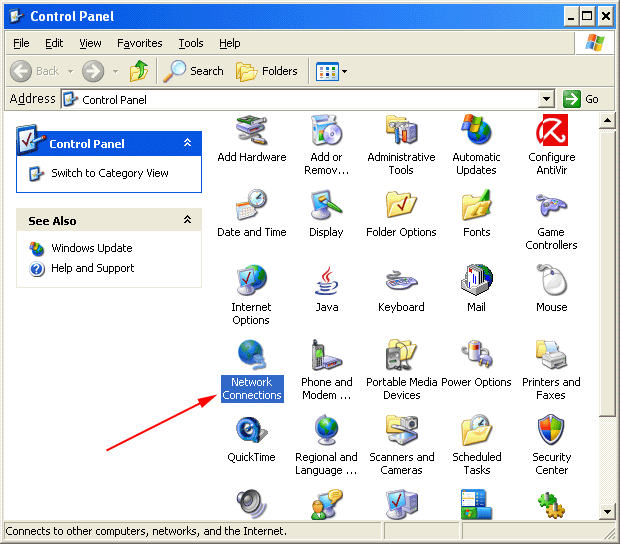Open Security Center icon

click(552, 430)
